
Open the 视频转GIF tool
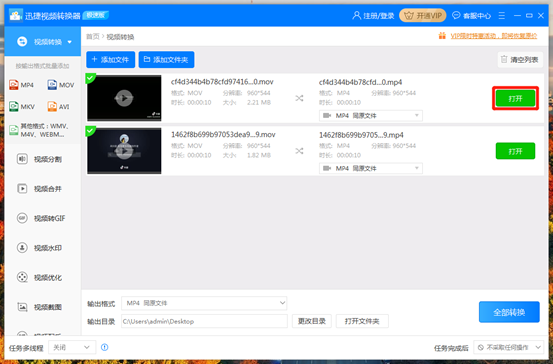pyautogui.click(x=41, y=218)
